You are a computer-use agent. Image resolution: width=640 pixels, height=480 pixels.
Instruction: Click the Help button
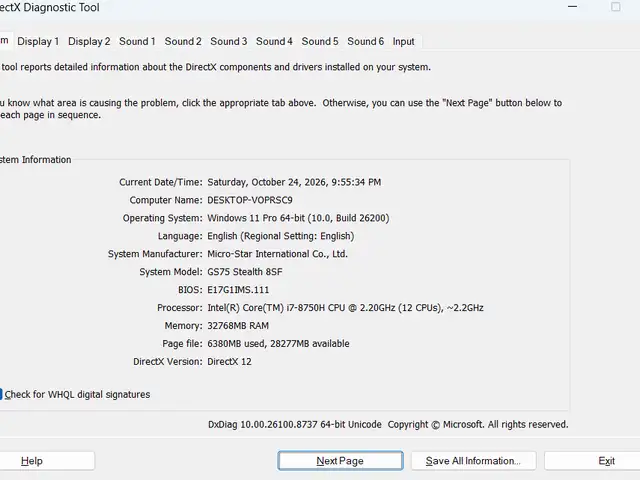coord(32,461)
